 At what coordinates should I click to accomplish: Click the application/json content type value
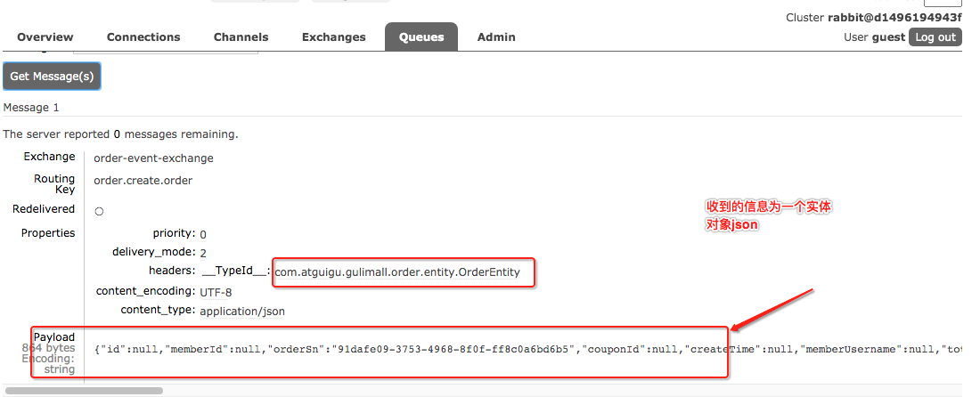point(242,312)
